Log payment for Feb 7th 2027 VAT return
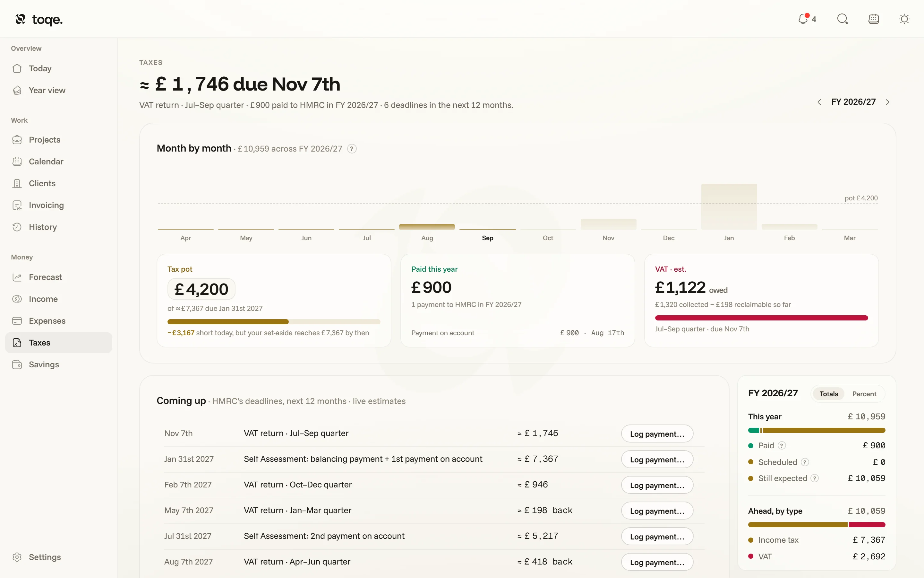924x578 pixels. click(657, 485)
